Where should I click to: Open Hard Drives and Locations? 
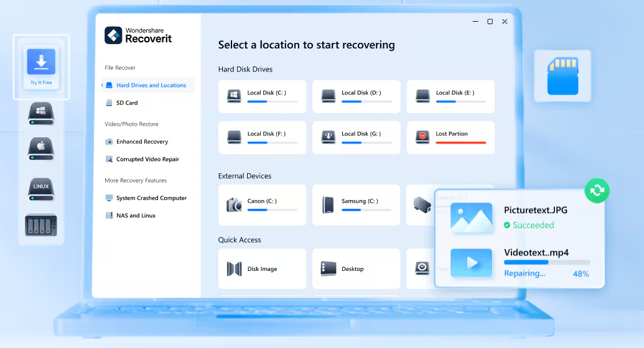(148, 85)
